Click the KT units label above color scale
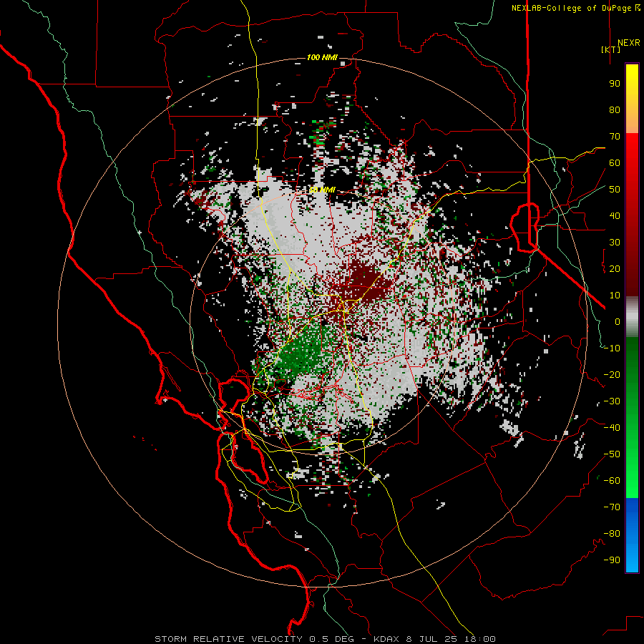 tap(610, 49)
